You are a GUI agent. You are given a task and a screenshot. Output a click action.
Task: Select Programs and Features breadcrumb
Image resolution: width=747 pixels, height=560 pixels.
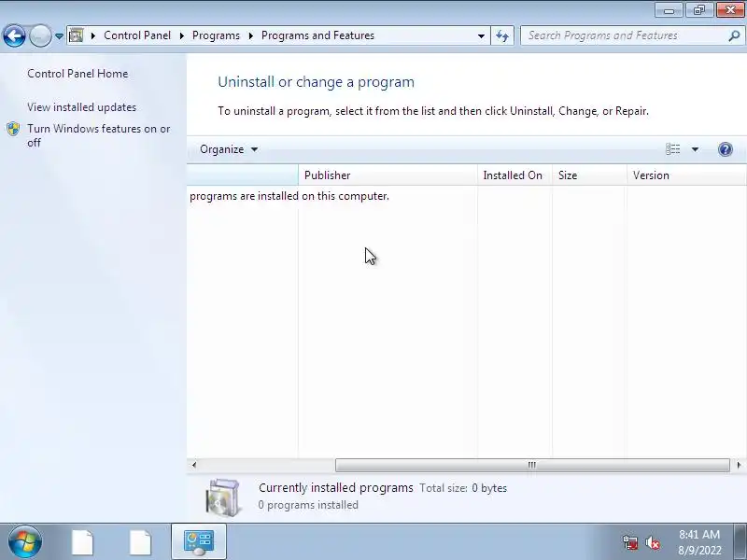pos(317,35)
